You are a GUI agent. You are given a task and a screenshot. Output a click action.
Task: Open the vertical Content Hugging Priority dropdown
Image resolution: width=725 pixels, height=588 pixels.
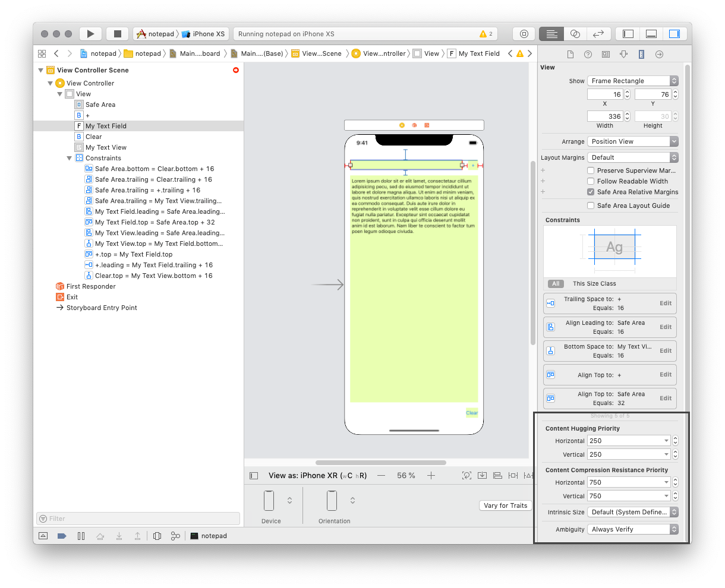point(628,454)
